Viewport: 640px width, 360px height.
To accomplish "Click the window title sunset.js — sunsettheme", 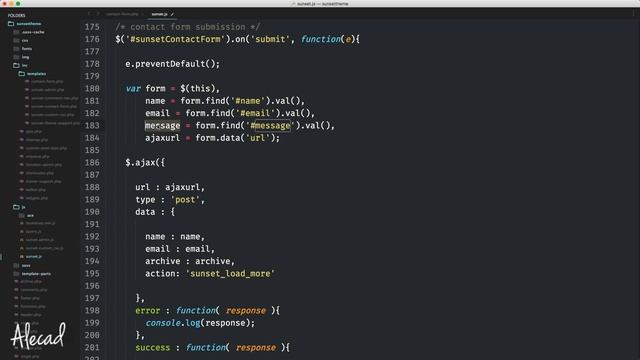I will click(322, 4).
